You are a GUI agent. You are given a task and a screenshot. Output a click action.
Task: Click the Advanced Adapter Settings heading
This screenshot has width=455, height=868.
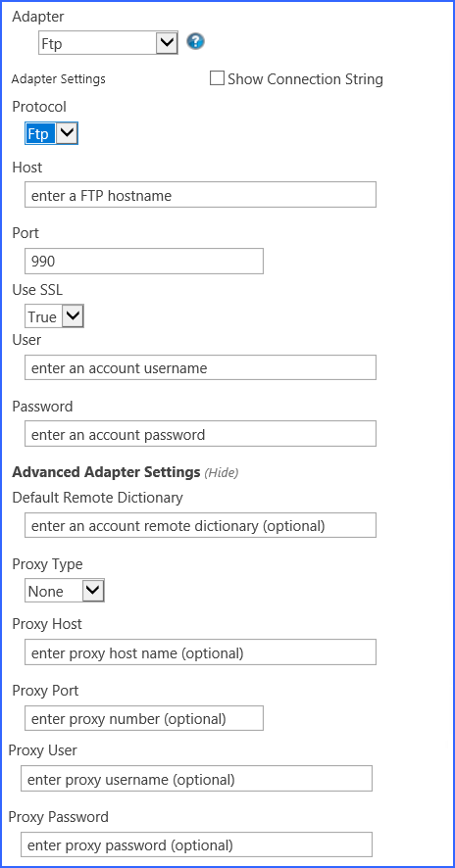(x=106, y=472)
